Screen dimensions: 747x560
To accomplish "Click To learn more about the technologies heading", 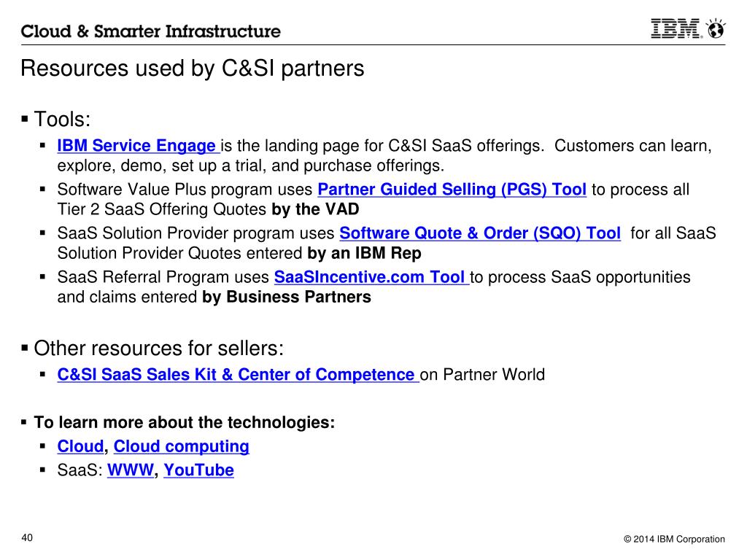I will 185,422.
